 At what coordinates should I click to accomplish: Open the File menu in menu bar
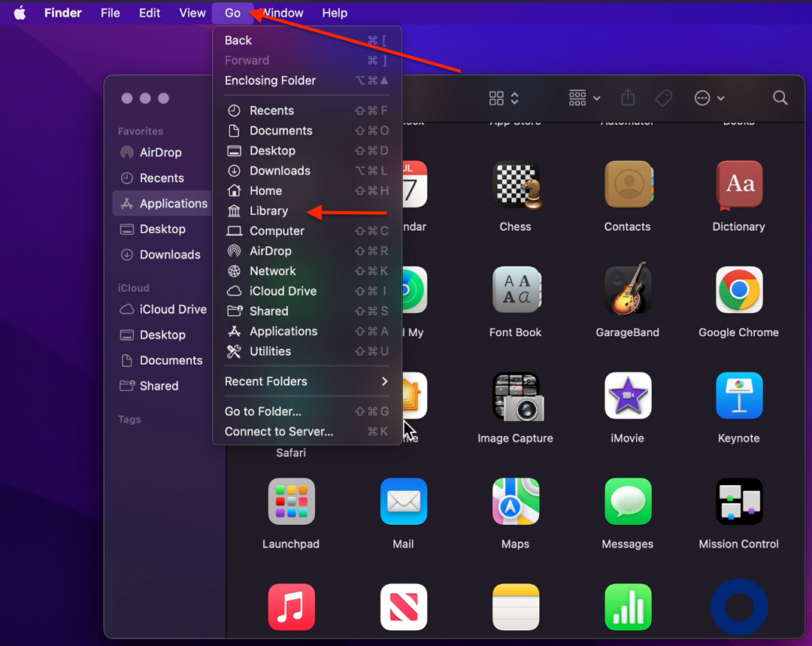[110, 13]
